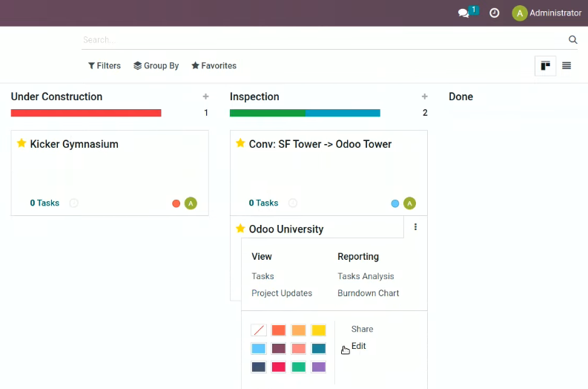The height and width of the screenshot is (389, 588).
Task: Choose the purple color swatch
Action: pos(319,367)
